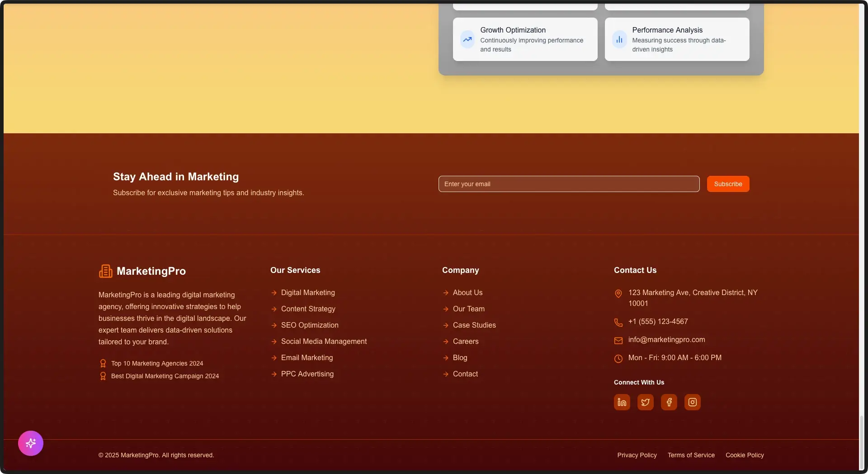Click the info@marketingpro.com email address
This screenshot has width=868, height=474.
pos(666,340)
